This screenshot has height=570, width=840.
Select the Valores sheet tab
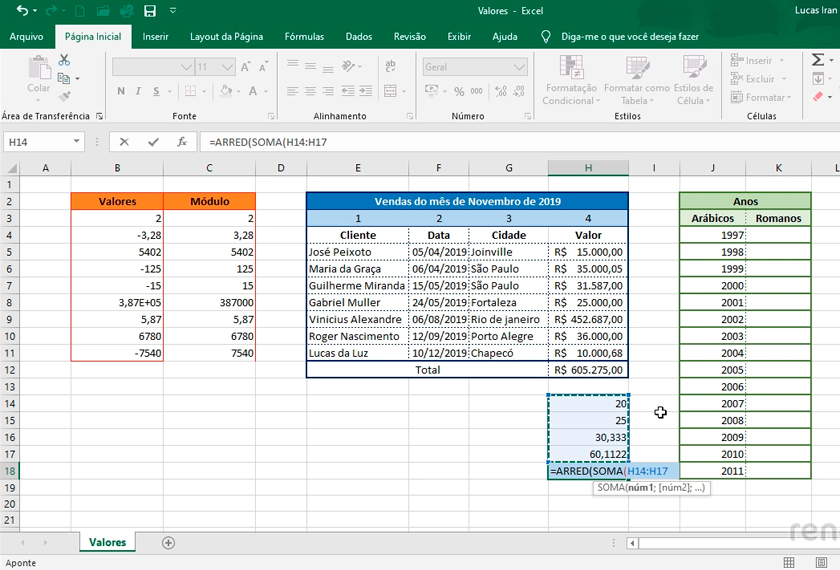[107, 543]
